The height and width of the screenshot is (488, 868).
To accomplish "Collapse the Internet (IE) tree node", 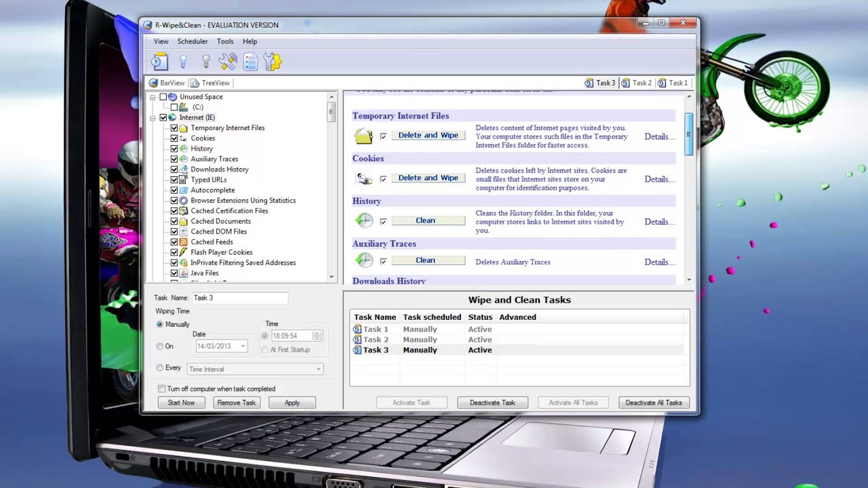I will point(153,118).
